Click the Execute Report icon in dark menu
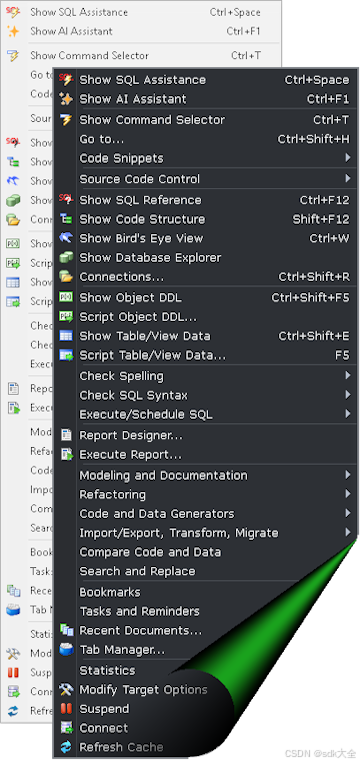 [66, 454]
